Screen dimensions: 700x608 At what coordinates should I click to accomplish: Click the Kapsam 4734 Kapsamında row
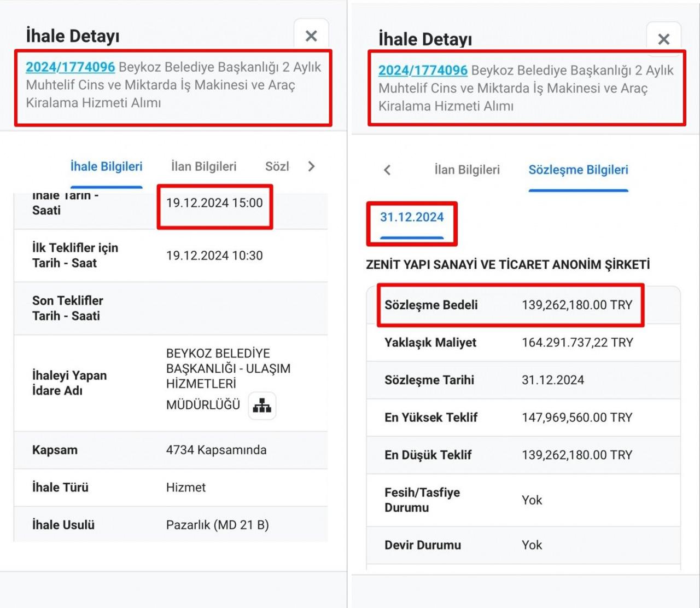171,450
